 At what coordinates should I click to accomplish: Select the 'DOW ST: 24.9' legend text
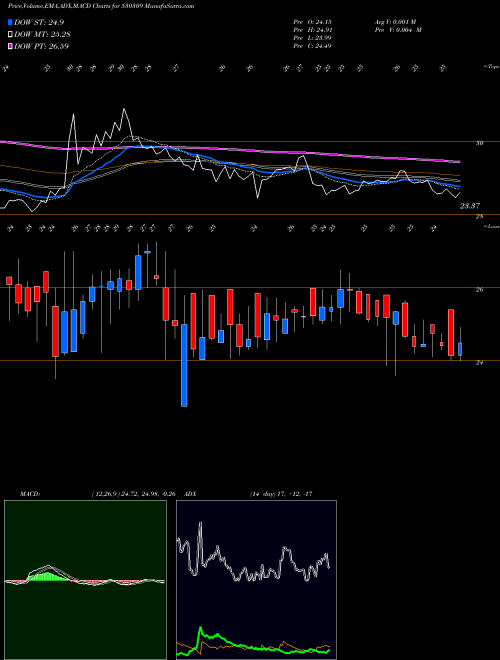pyautogui.click(x=39, y=22)
